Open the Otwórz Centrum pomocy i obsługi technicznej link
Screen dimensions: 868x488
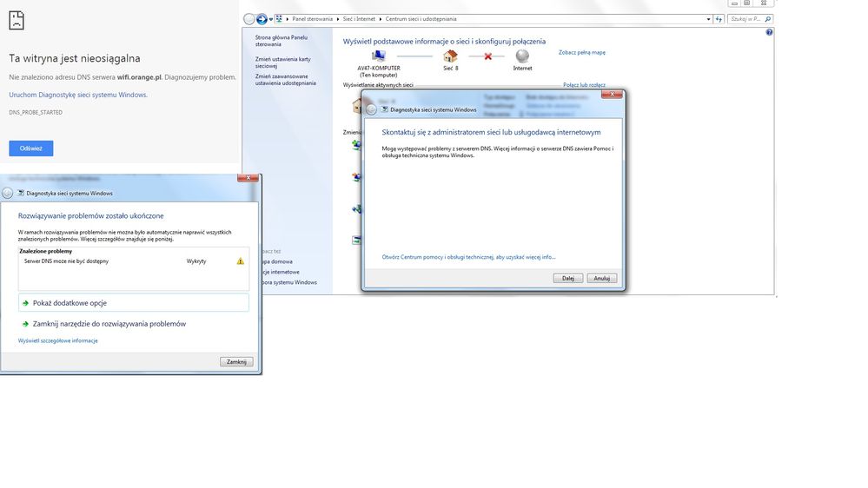pos(468,257)
